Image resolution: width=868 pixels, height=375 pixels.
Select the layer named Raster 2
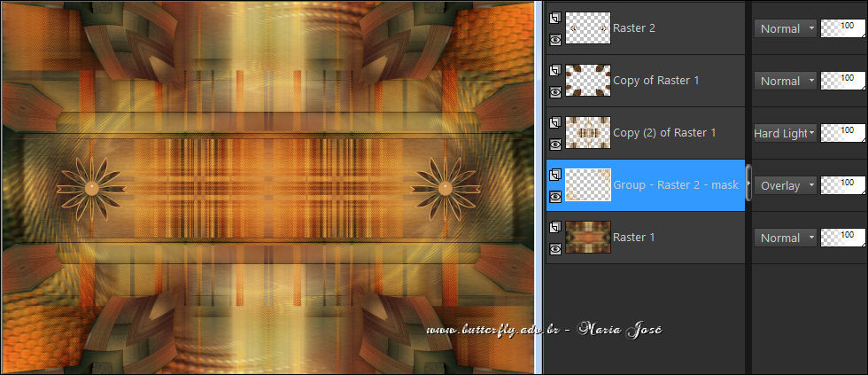click(634, 28)
